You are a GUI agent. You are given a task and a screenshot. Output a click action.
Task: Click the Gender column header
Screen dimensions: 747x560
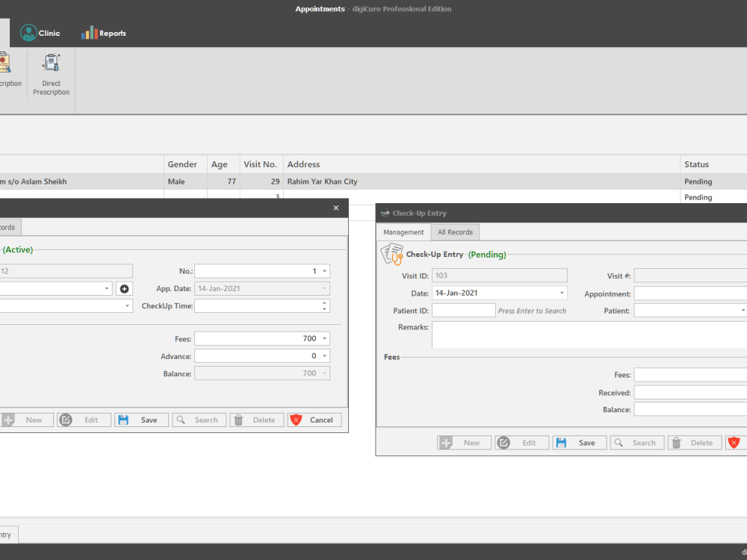(185, 164)
